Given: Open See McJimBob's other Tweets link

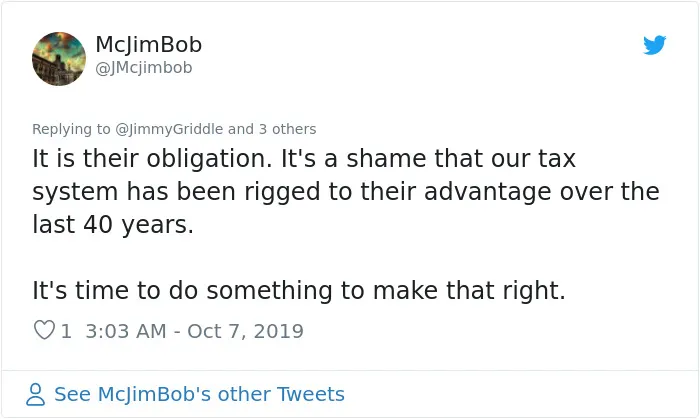Looking at the screenshot, I should pos(199,394).
